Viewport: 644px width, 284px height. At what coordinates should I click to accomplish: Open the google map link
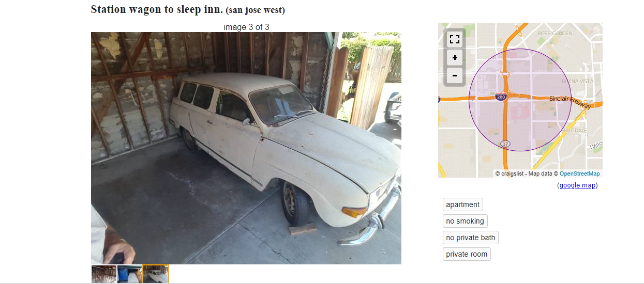pyautogui.click(x=577, y=185)
